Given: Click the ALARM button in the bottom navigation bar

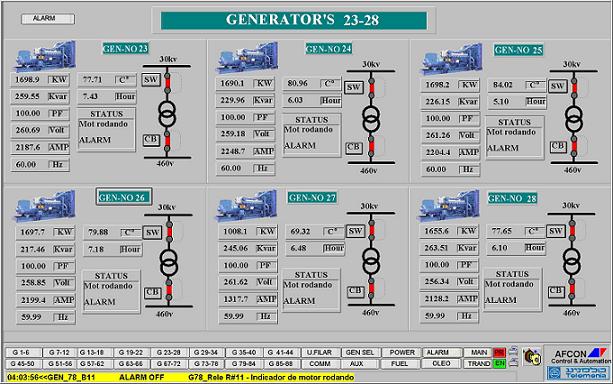Looking at the screenshot, I should [441, 352].
